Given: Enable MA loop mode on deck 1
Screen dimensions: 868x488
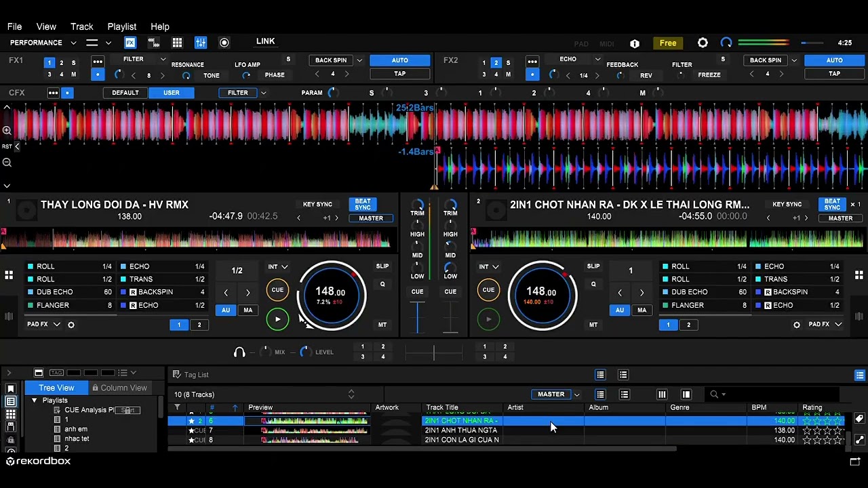Looking at the screenshot, I should coord(248,310).
